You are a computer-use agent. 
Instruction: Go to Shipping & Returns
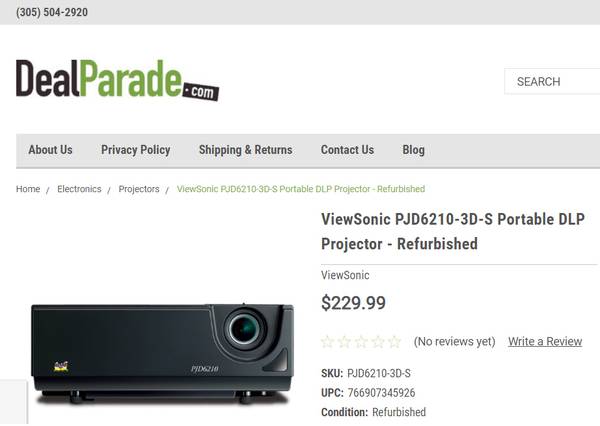click(x=246, y=150)
